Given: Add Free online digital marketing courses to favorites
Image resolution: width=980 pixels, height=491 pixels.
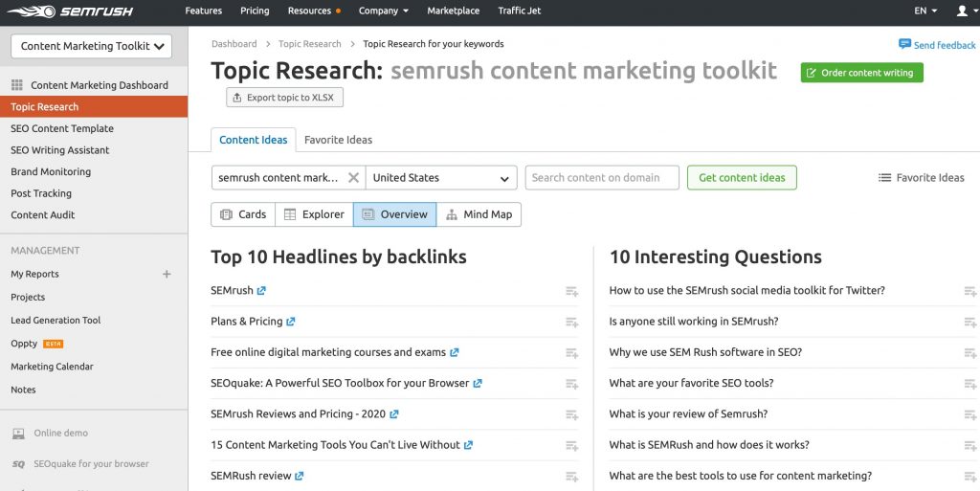Looking at the screenshot, I should [x=572, y=353].
